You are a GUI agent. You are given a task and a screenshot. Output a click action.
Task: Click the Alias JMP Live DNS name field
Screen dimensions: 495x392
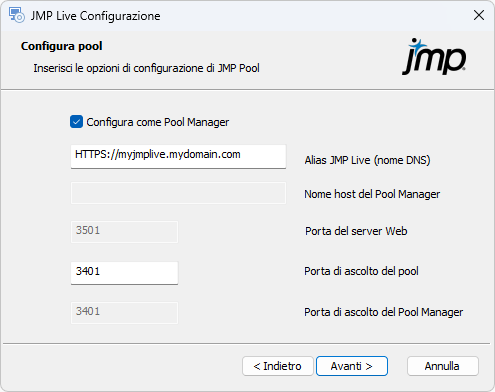(x=178, y=156)
